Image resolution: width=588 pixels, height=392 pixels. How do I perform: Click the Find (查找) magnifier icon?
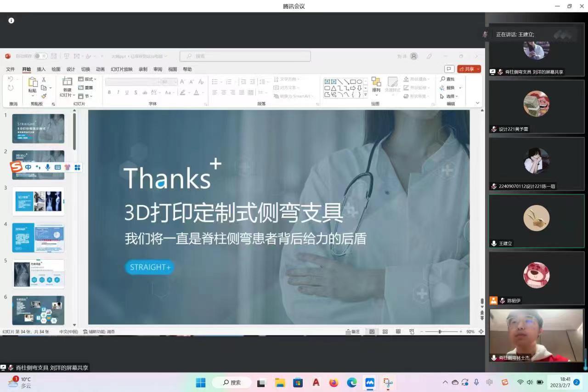click(443, 79)
